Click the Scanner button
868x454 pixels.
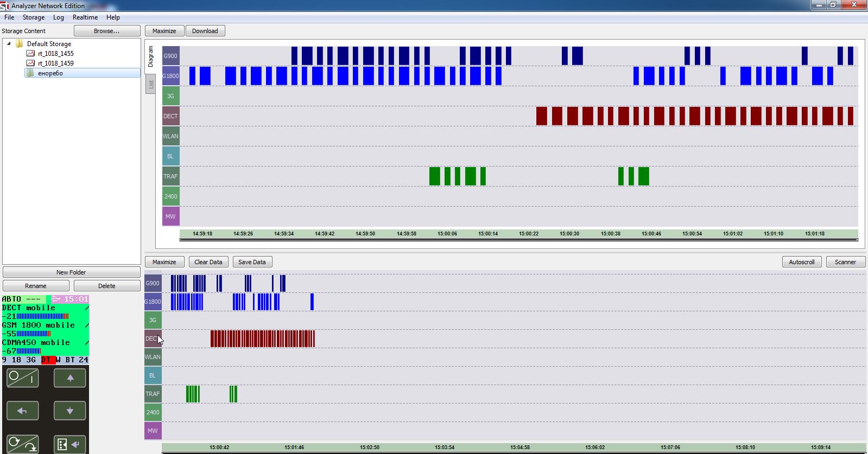[x=845, y=262]
